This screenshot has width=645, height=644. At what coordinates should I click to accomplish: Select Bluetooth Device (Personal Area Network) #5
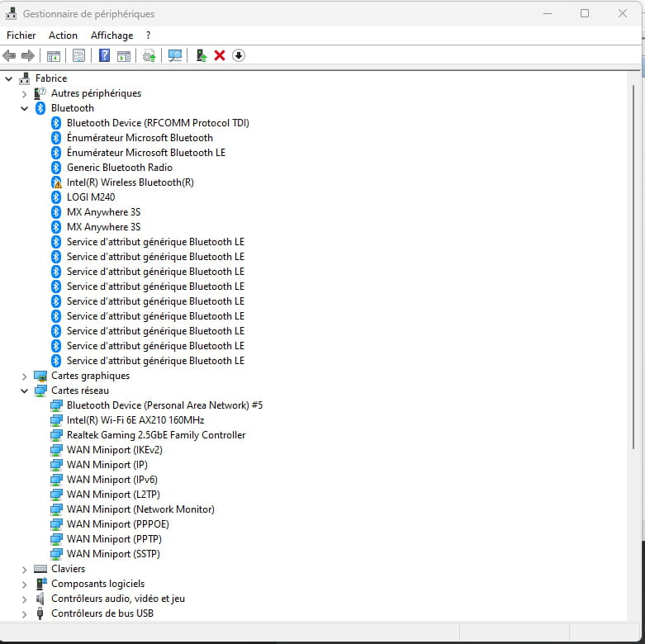click(x=164, y=405)
